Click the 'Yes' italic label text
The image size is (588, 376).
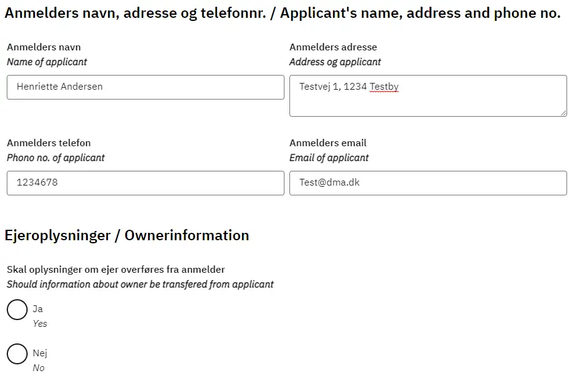coord(40,324)
